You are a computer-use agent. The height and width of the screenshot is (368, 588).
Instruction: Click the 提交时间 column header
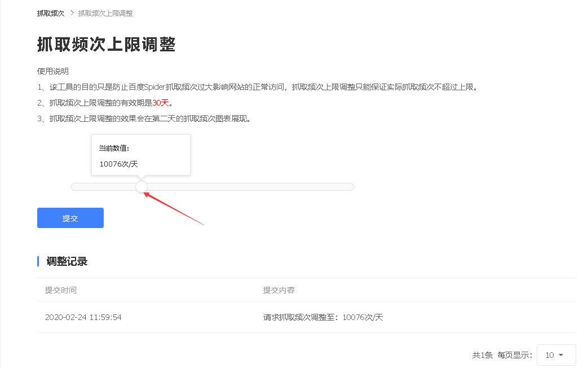coord(61,290)
